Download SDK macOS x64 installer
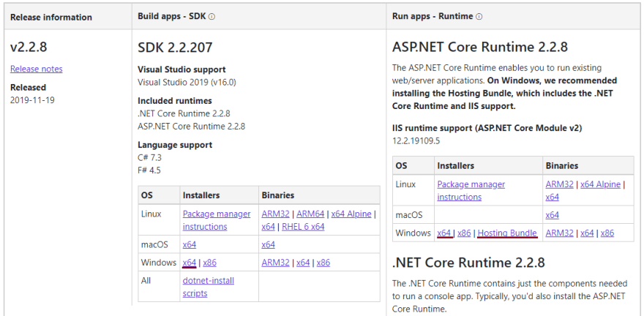644x316 pixels. pos(190,244)
